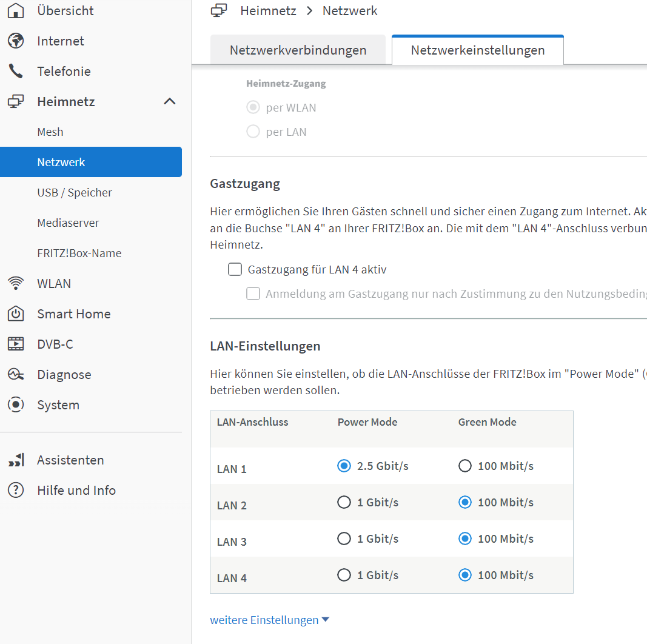647x644 pixels.
Task: Select LAN 1 100 Mbit/s Green Mode
Action: pos(465,466)
